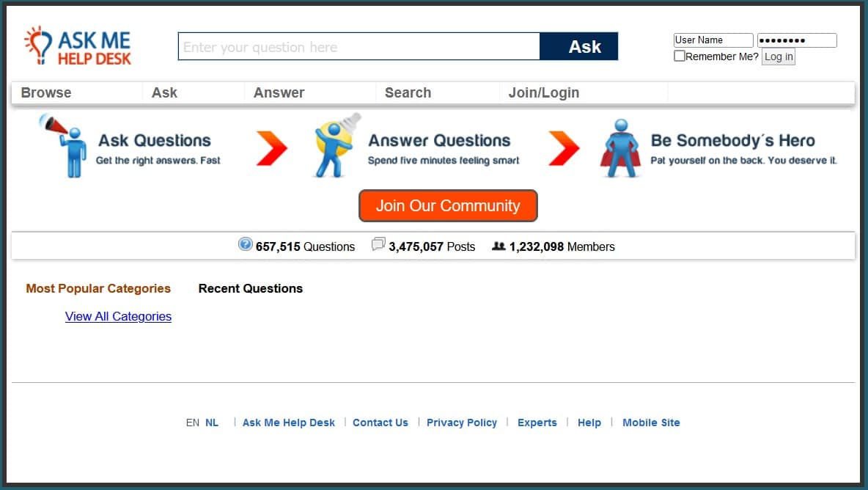Click the Answer Questions heading
The height and width of the screenshot is (490, 868).
[440, 140]
